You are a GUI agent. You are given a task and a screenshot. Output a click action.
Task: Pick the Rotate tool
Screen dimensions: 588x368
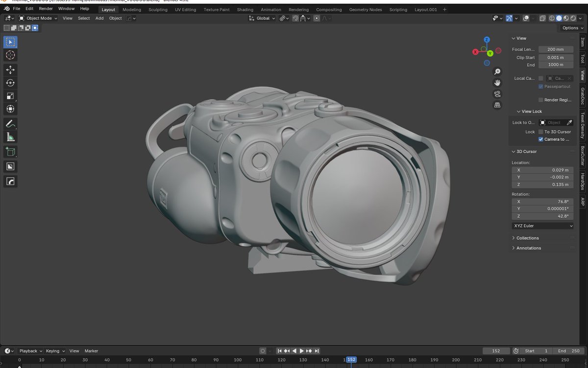click(x=10, y=83)
